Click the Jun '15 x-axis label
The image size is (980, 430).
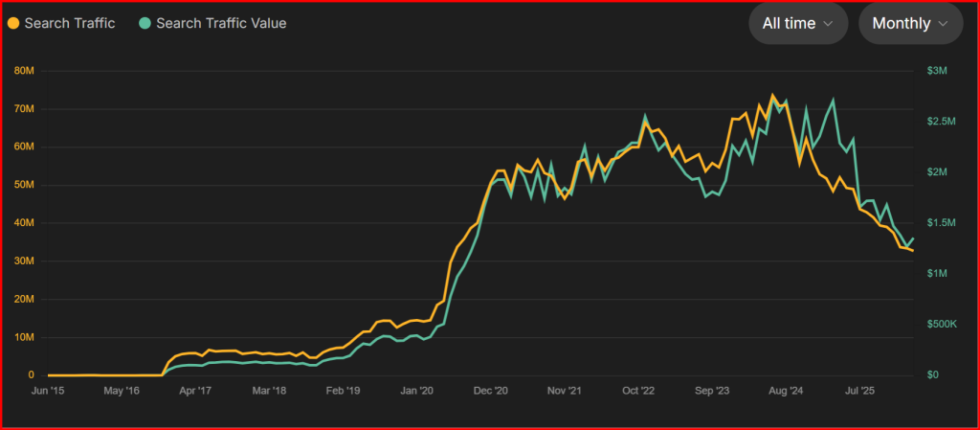click(49, 391)
